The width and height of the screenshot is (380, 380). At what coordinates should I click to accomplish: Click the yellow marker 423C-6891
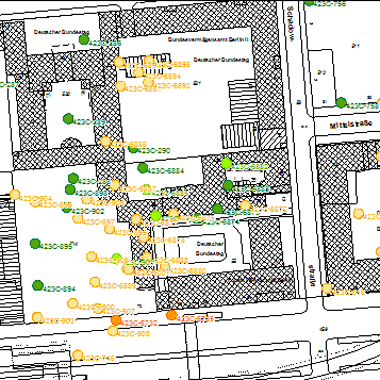(120, 86)
